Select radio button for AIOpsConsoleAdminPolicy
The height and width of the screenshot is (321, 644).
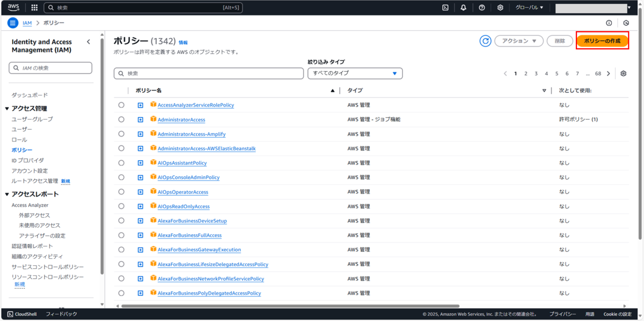point(121,177)
